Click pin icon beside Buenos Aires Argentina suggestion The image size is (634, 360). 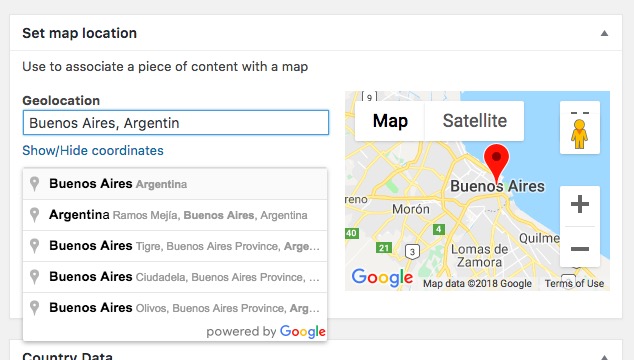35,184
